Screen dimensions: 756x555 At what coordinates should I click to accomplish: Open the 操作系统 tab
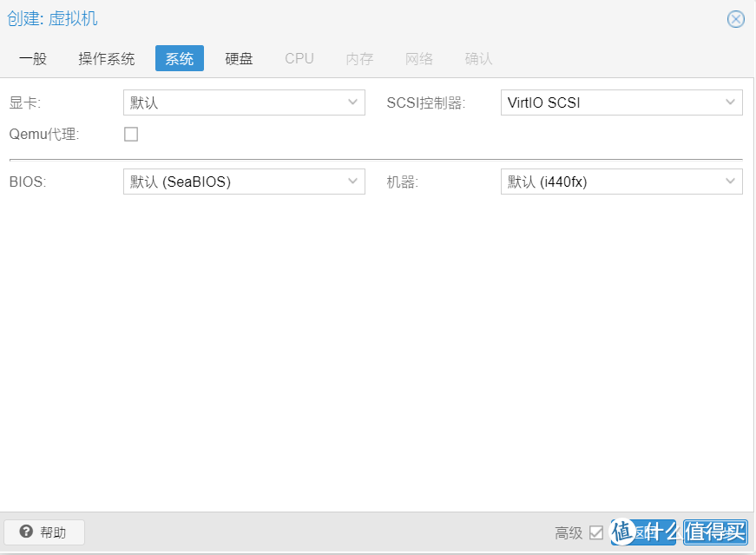[x=107, y=59]
